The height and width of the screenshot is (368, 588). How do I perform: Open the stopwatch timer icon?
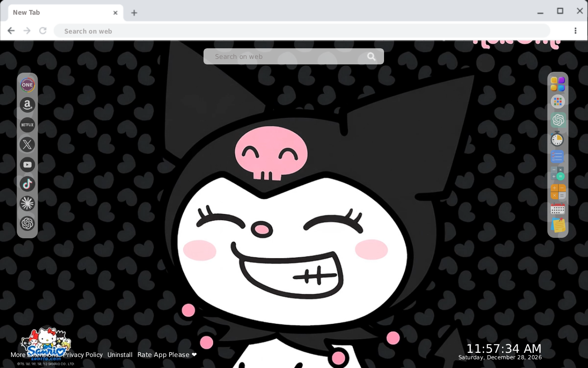click(x=557, y=139)
